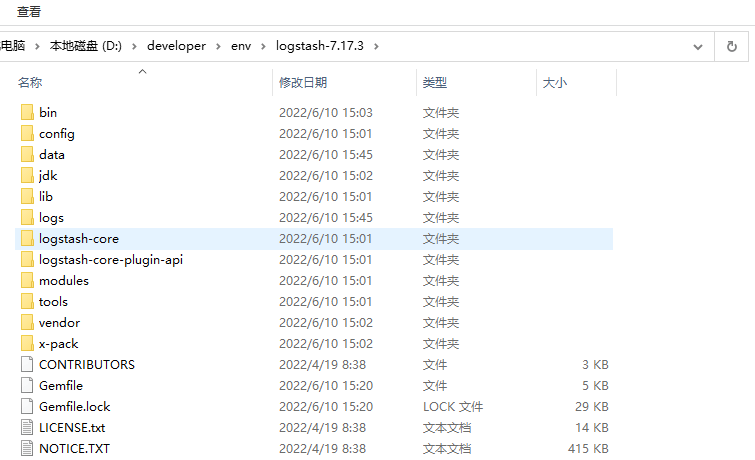Select the Gemfile.lock file name
Image resolution: width=755 pixels, height=460 pixels.
pyautogui.click(x=75, y=407)
